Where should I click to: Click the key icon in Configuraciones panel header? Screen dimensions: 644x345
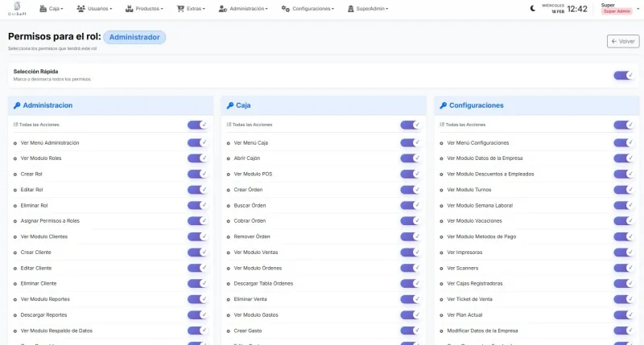[443, 105]
